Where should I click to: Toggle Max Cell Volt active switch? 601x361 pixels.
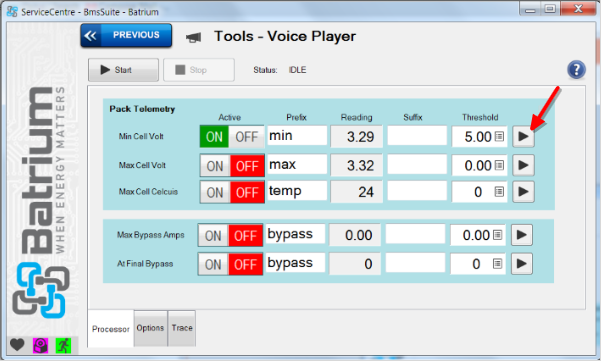(232, 166)
